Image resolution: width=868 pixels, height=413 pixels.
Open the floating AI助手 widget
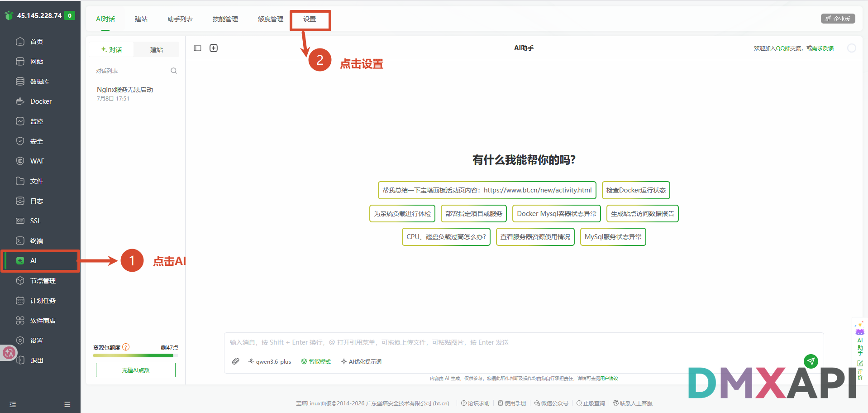(860, 339)
